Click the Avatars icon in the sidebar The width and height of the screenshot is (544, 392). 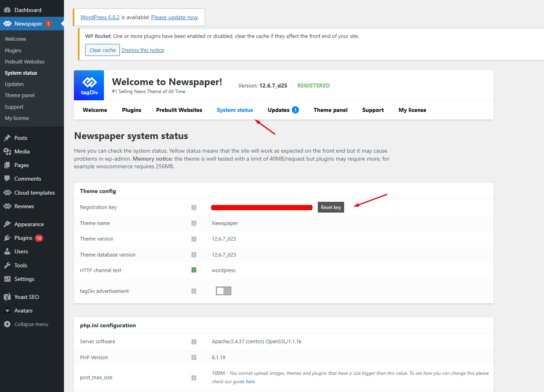pos(7,310)
